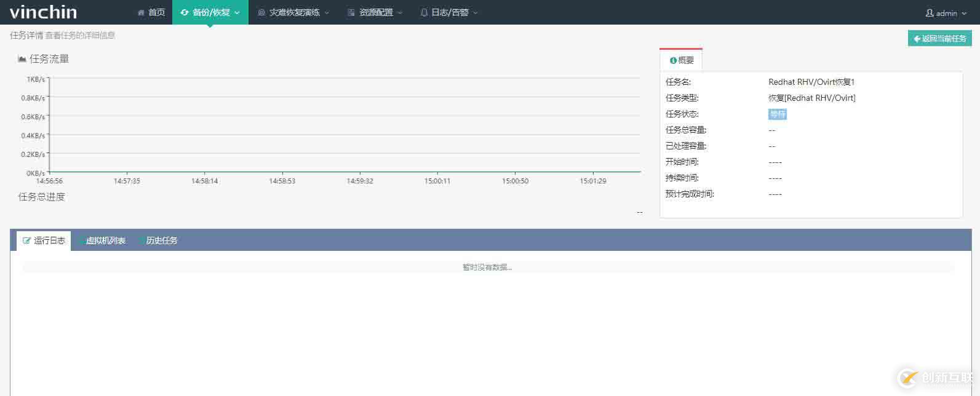Select the 概要 tab
The width and height of the screenshot is (980, 396).
click(681, 60)
